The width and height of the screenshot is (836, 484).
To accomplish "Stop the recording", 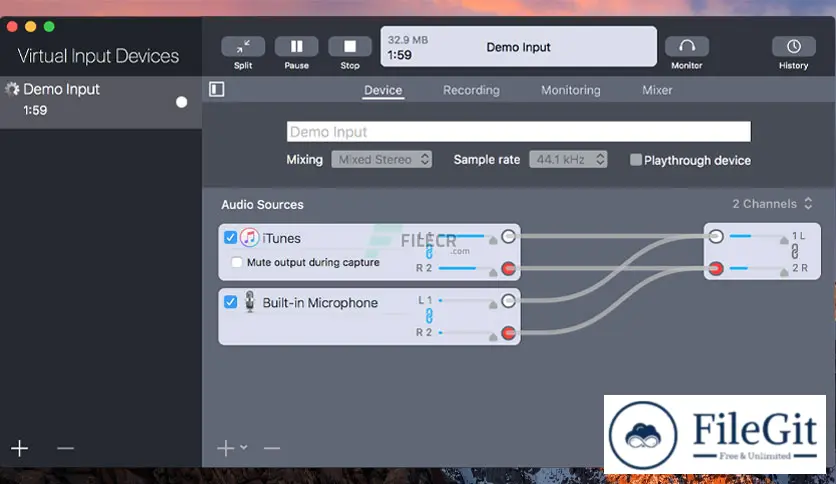I will (349, 47).
